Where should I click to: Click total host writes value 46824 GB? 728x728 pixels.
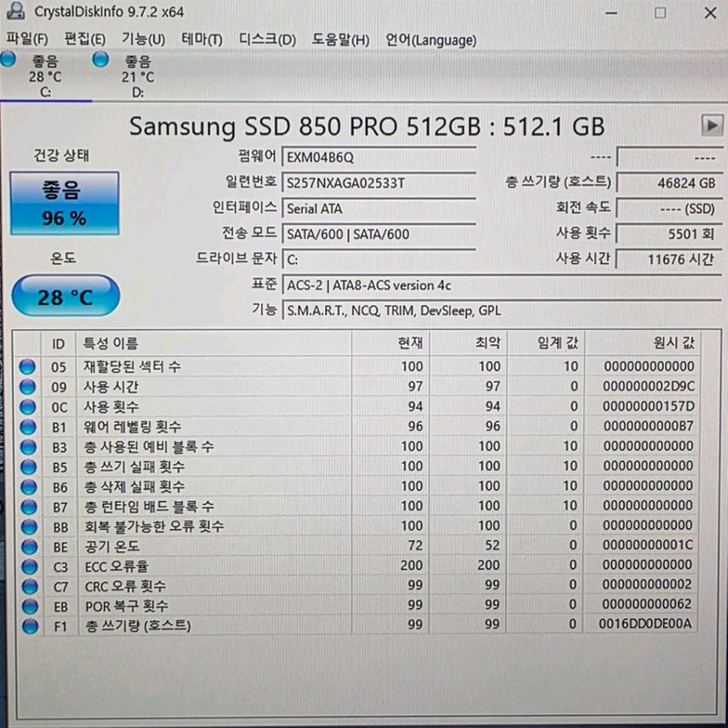coord(669,182)
